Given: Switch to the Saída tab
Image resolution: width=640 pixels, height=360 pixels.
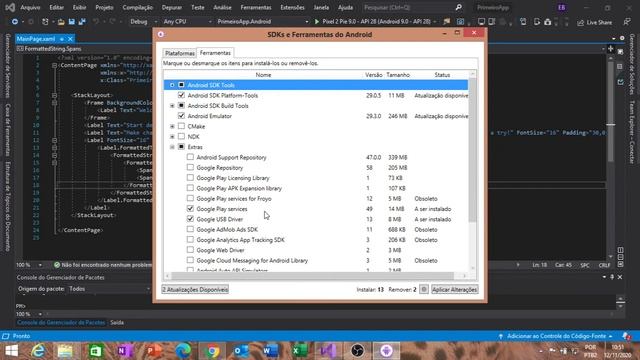Looking at the screenshot, I should (117, 322).
